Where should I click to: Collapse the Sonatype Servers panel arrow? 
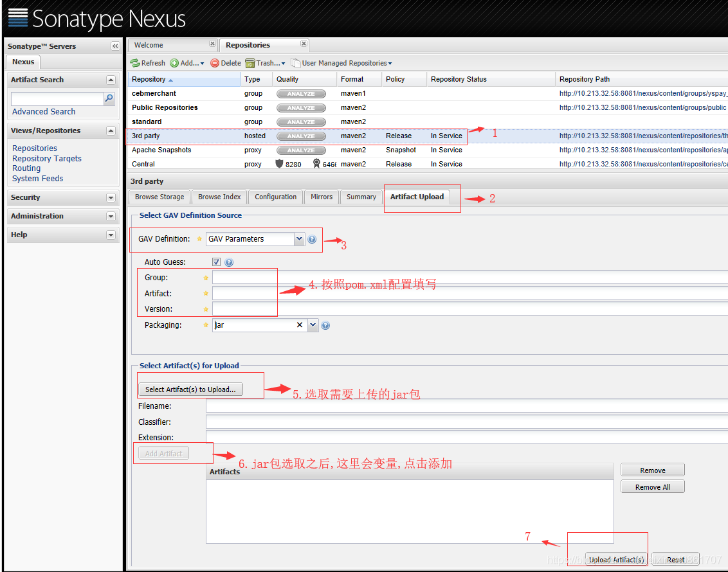tap(115, 46)
